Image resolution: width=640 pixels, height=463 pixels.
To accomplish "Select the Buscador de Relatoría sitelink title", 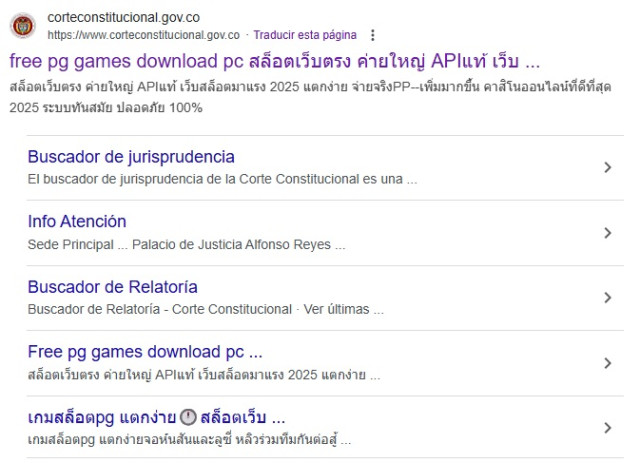I will click(112, 287).
